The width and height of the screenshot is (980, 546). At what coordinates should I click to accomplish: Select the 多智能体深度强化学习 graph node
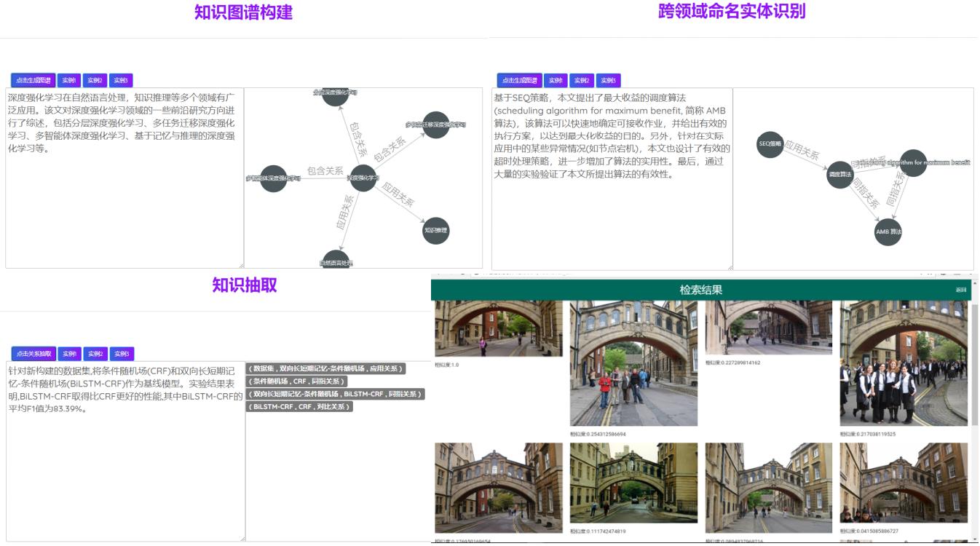click(x=274, y=178)
